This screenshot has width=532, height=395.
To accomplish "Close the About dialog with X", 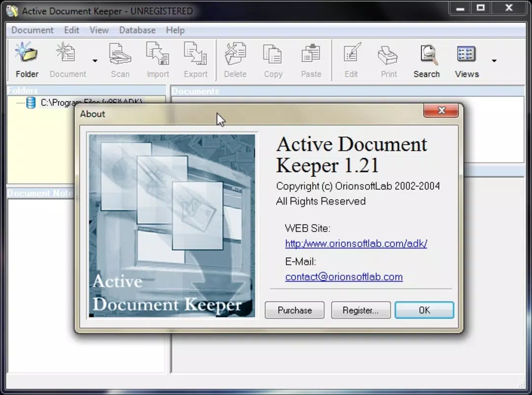I will 441,110.
